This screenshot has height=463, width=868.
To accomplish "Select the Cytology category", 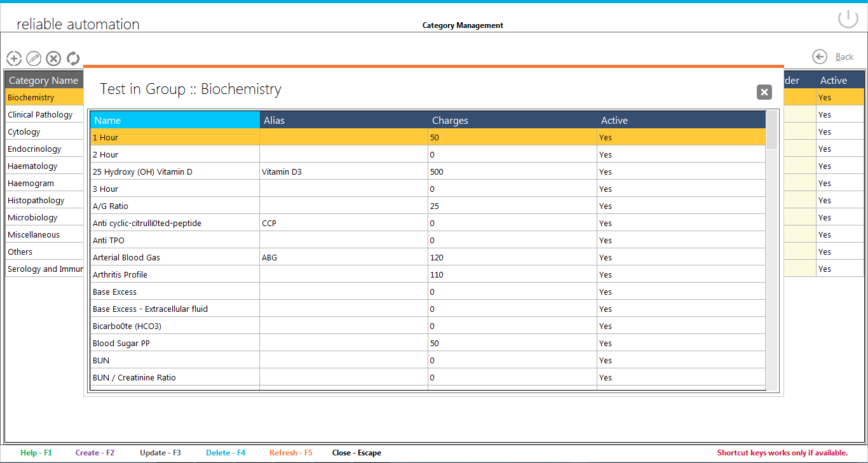I will 44,131.
